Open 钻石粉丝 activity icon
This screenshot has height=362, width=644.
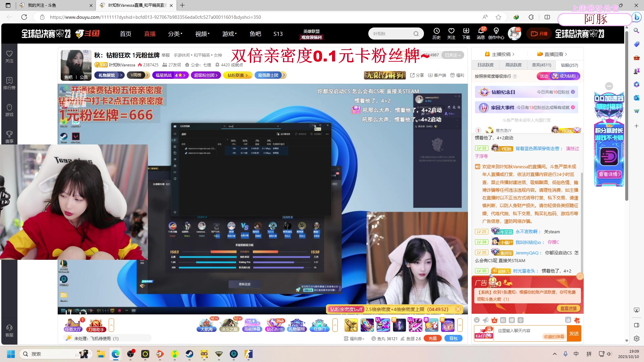pyautogui.click(x=275, y=325)
